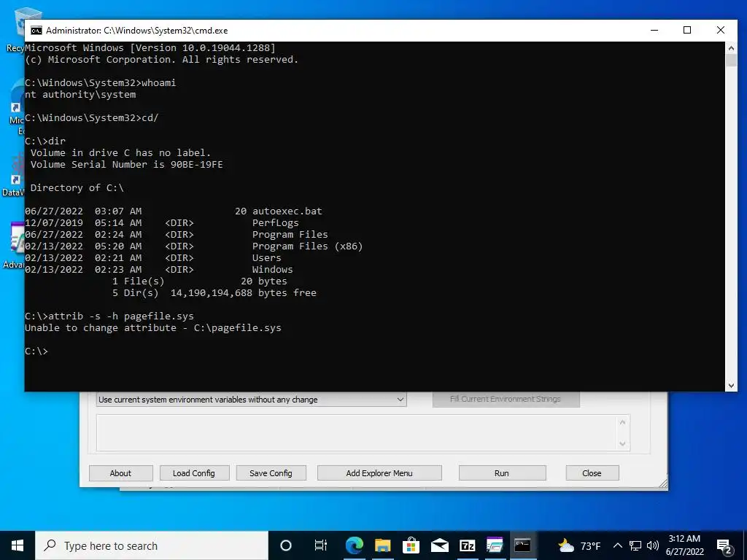This screenshot has height=560, width=747.
Task: Open the volume control tray icon
Action: 653,545
